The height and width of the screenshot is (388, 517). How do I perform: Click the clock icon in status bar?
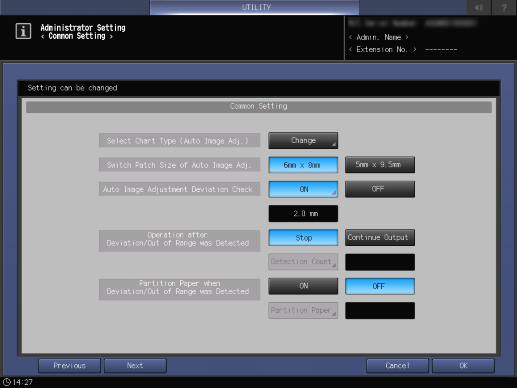(x=7, y=382)
